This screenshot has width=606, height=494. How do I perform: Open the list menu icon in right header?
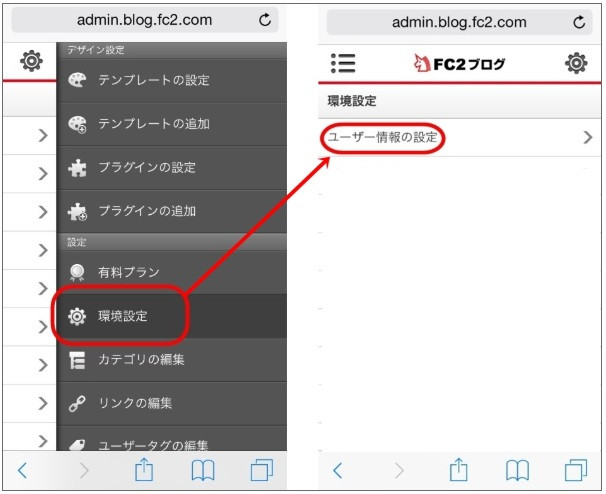[343, 63]
